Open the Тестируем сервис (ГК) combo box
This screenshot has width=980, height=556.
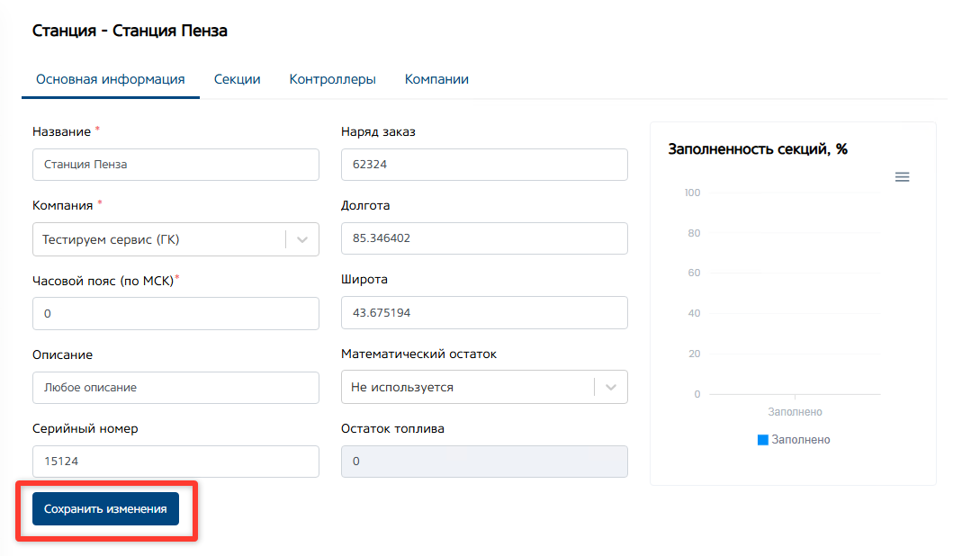click(162, 239)
